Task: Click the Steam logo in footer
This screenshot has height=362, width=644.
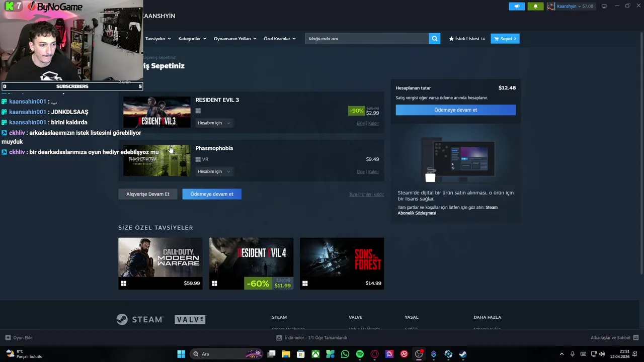Action: coord(140,319)
